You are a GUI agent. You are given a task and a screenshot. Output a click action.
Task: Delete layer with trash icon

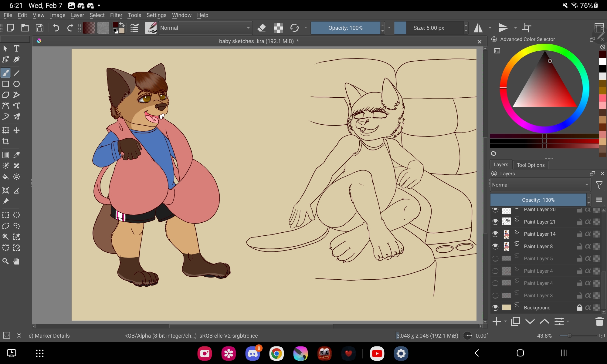pos(599,322)
